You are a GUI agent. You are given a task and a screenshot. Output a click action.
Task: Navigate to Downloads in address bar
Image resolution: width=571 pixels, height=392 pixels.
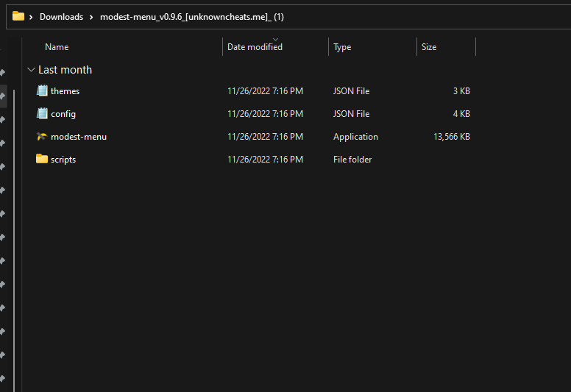[x=61, y=17]
